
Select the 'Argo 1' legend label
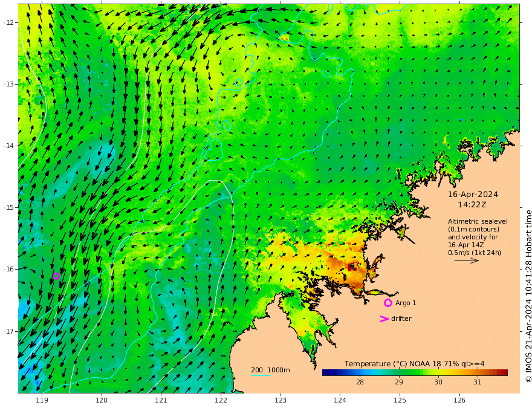tap(406, 303)
